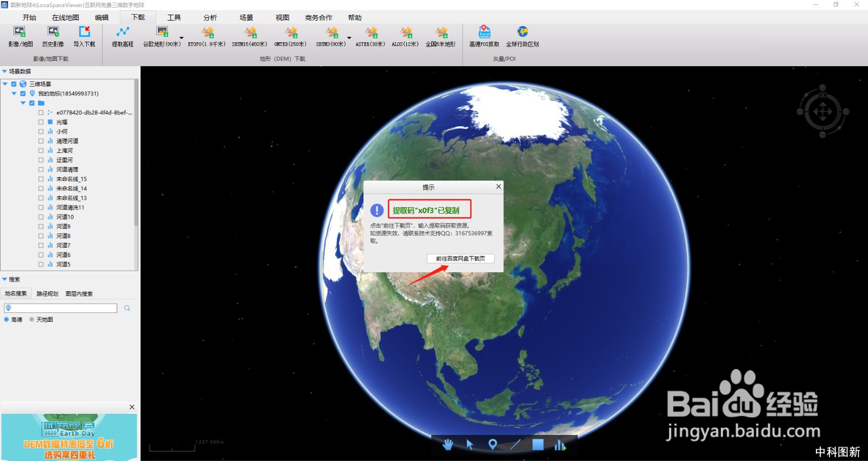Open the 帮助 menu
Screen dimensions: 868x461
355,17
